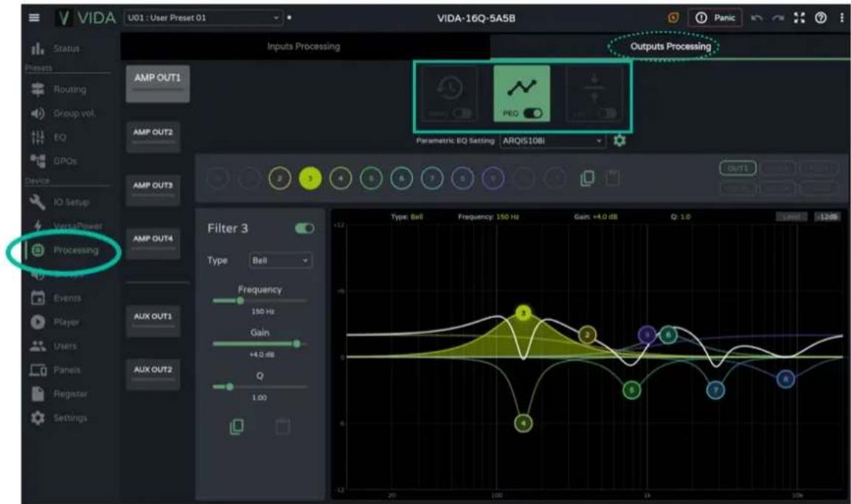Image resolution: width=851 pixels, height=504 pixels.
Task: Select Processing in the sidebar
Action: click(x=65, y=250)
